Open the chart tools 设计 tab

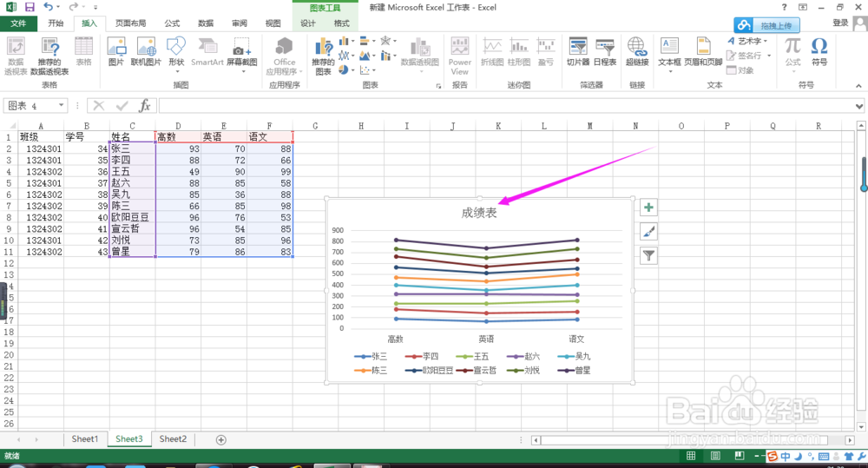click(308, 23)
